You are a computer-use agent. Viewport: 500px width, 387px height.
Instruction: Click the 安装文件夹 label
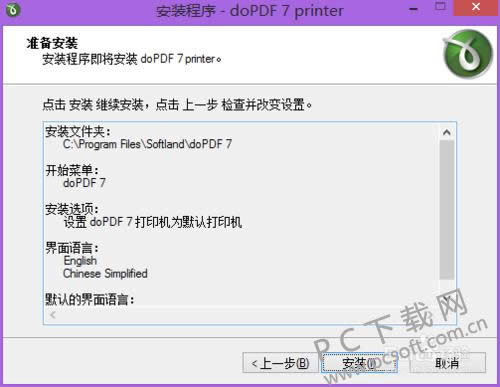(78, 132)
